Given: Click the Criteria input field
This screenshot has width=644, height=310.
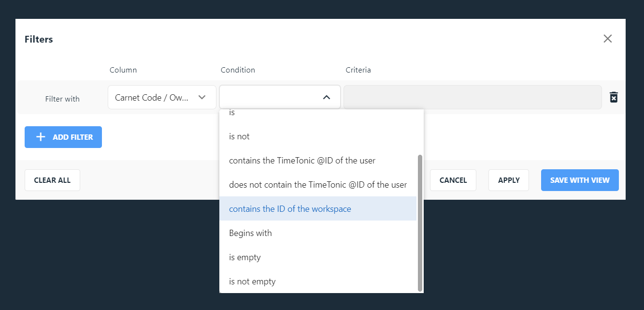Looking at the screenshot, I should coord(472,97).
